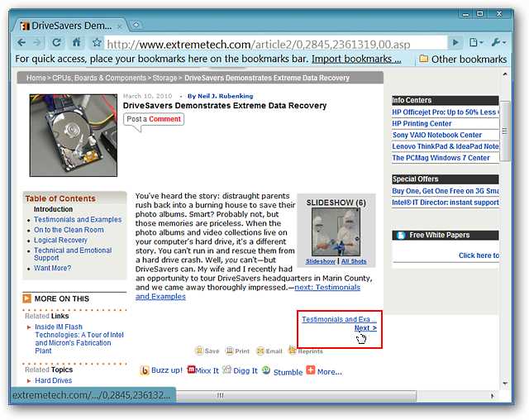Click Import bookmarks link
This screenshot has width=529, height=420.
point(356,59)
